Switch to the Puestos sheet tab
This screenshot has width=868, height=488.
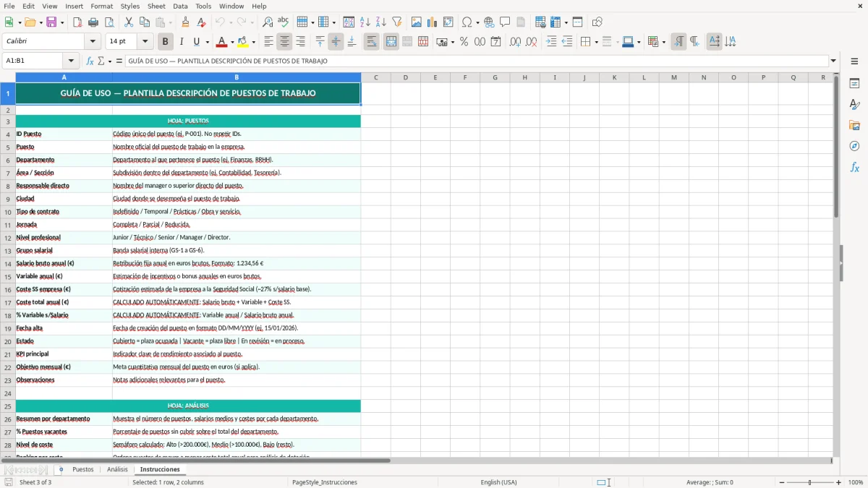coord(83,469)
